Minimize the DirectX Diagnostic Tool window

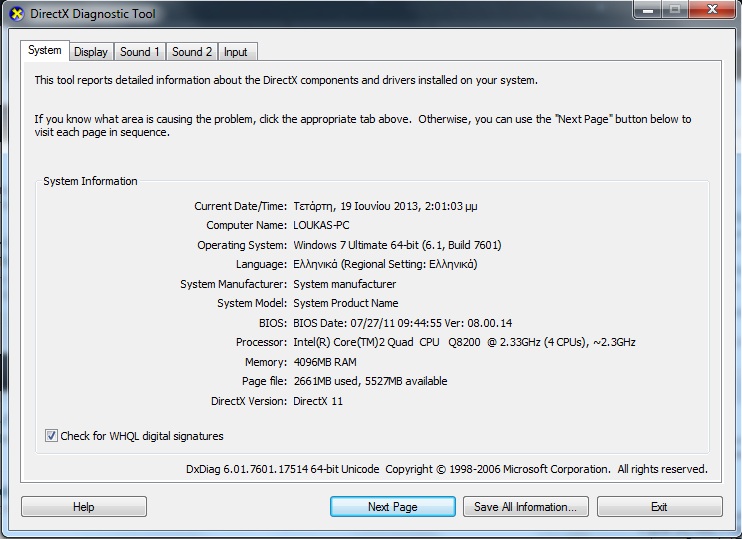[648, 9]
